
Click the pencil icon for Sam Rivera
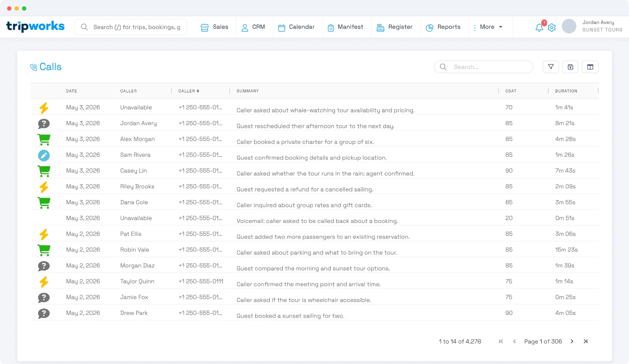point(44,155)
